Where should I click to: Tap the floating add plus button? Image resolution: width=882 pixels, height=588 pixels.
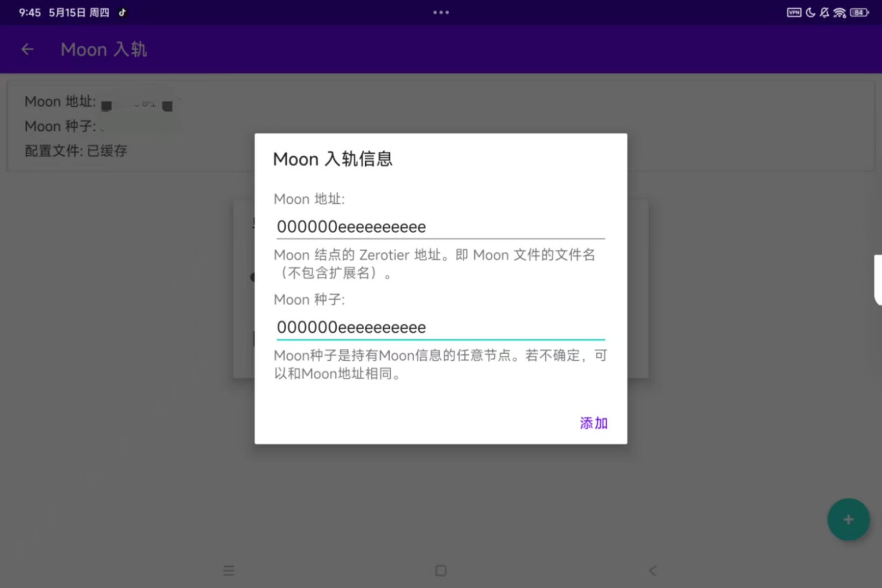click(x=848, y=519)
